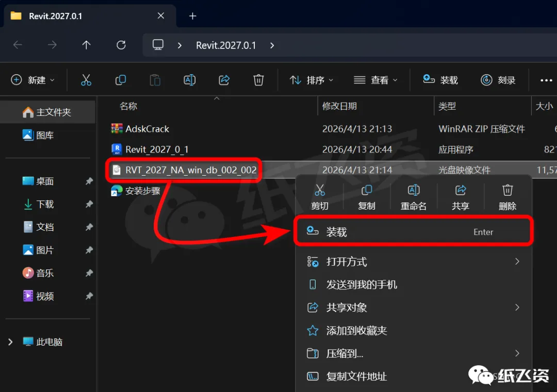
Task: Unpin 图片 using its pin icon
Action: click(x=89, y=250)
